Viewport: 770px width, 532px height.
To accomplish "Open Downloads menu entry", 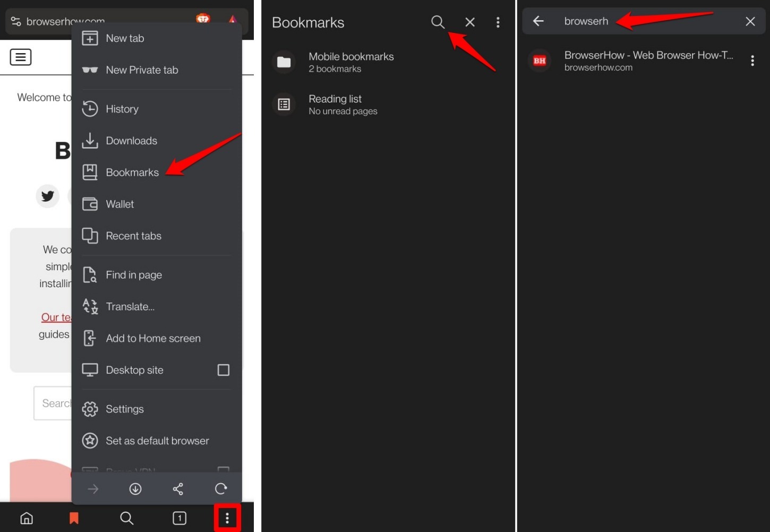I will (157, 141).
